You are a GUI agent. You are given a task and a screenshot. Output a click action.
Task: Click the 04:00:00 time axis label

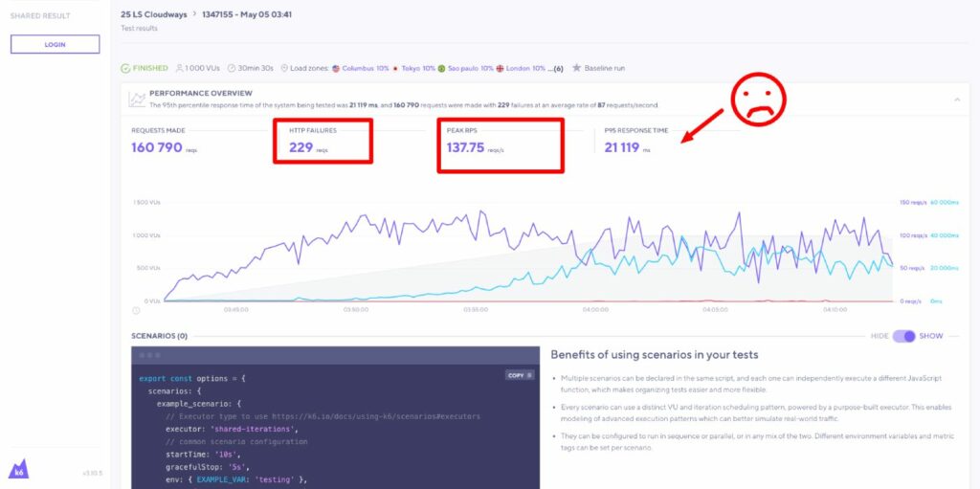[595, 309]
